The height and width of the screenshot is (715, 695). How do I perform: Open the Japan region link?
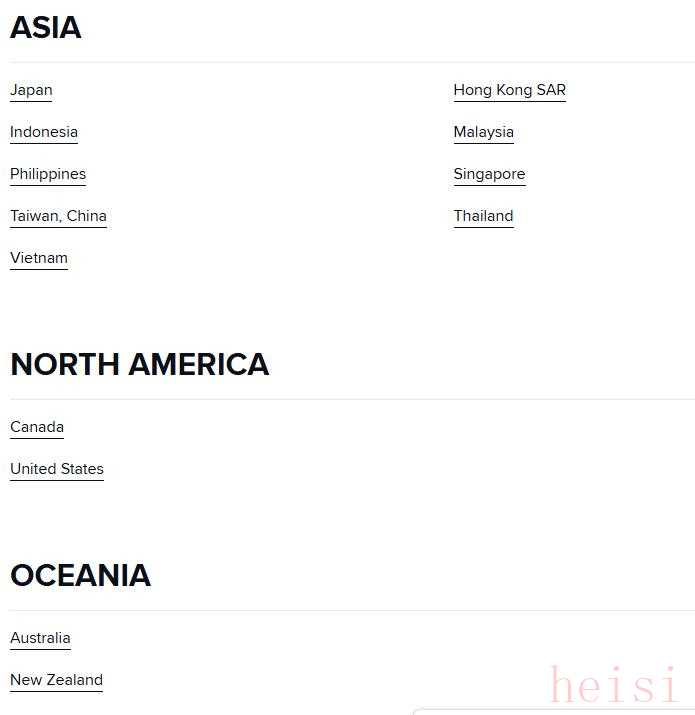coord(31,90)
